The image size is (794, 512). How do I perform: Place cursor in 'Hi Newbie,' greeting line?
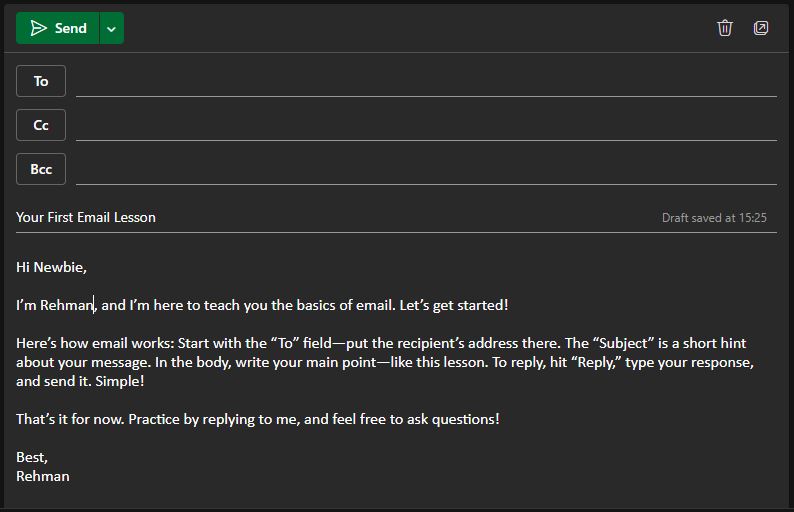pos(51,267)
